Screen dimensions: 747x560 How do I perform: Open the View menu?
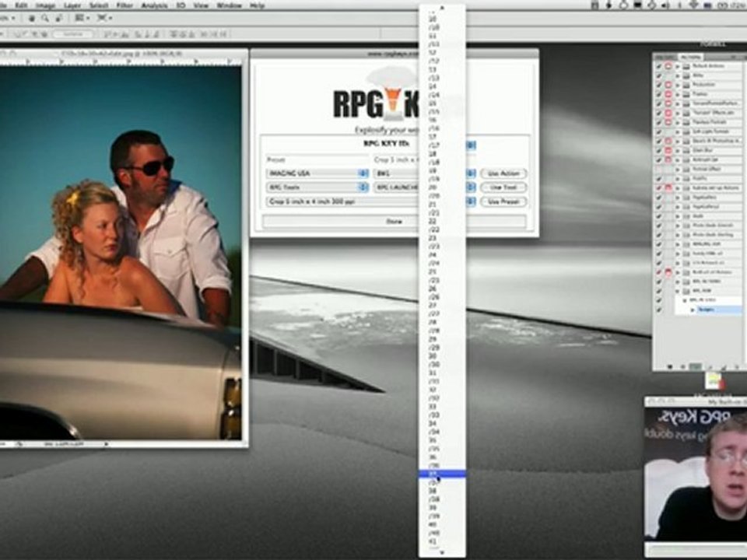click(201, 5)
